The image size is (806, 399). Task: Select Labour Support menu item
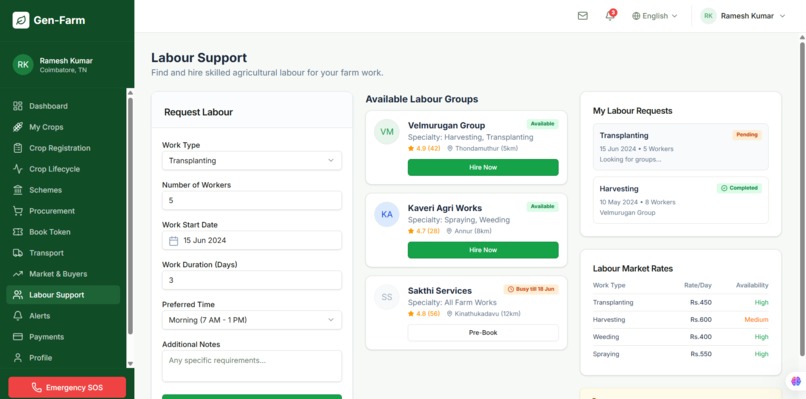[63, 295]
